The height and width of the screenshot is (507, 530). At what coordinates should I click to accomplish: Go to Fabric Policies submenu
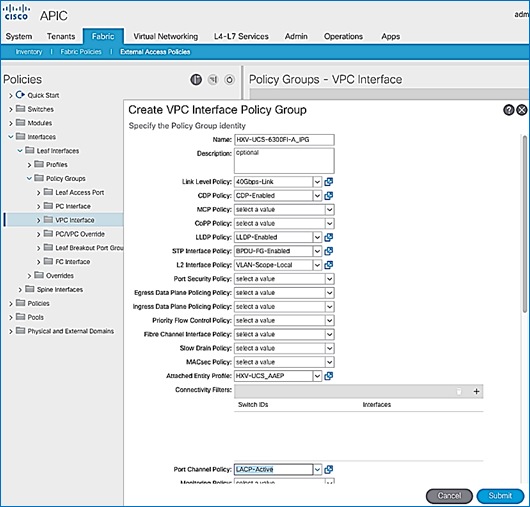click(x=81, y=52)
